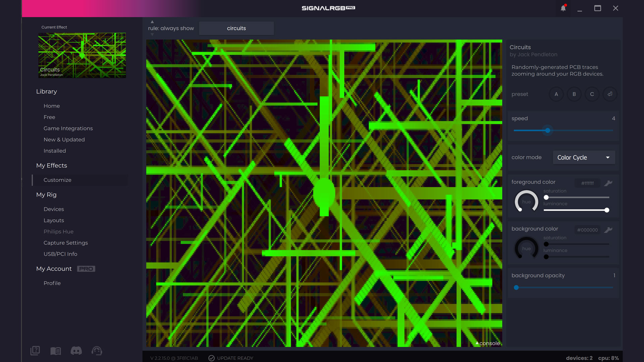Open Game Integrations in Library
This screenshot has height=362, width=644.
coord(68,128)
